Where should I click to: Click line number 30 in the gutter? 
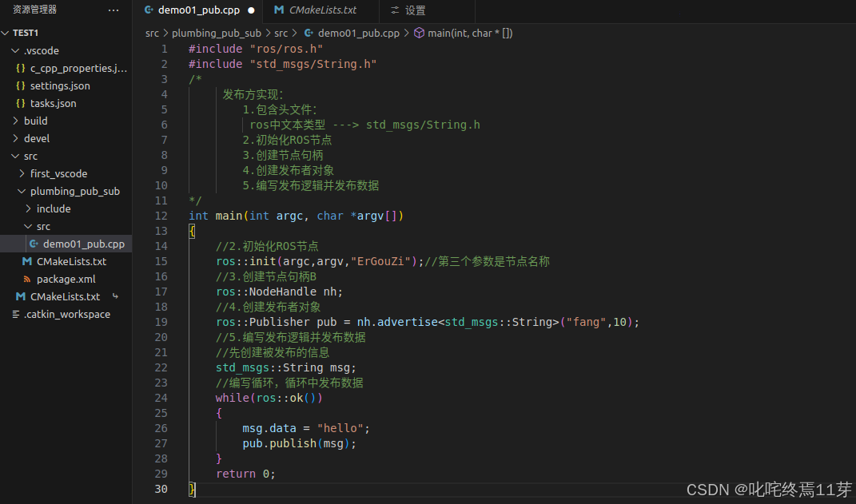(161, 489)
